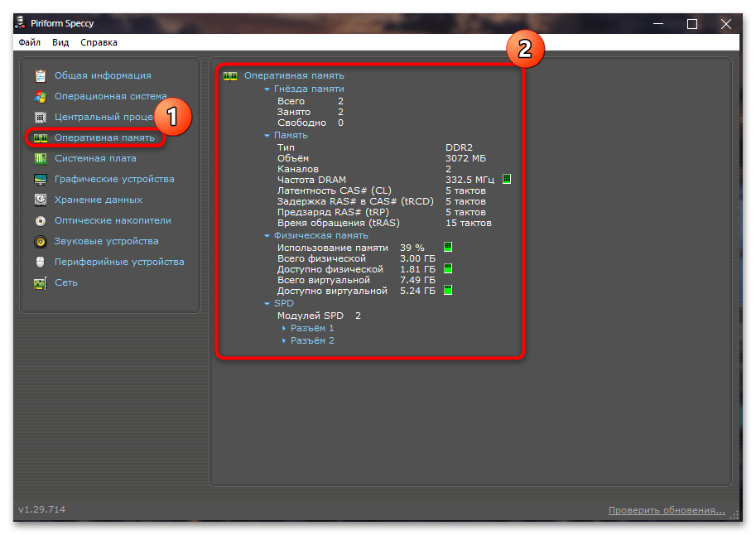Click the Периферийные устройства mouse icon

40,262
